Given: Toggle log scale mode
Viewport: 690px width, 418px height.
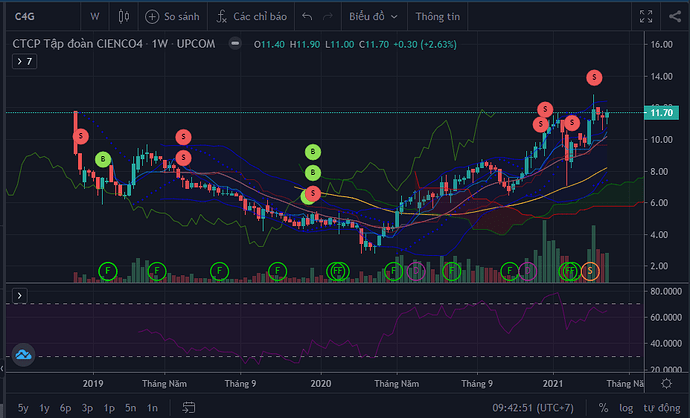Looking at the screenshot, I should pos(625,407).
